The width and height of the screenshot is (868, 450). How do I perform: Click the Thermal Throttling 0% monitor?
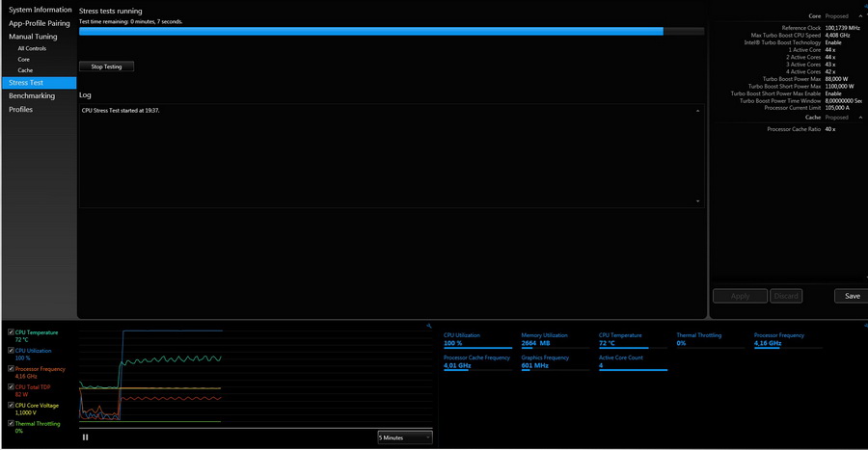[710, 340]
